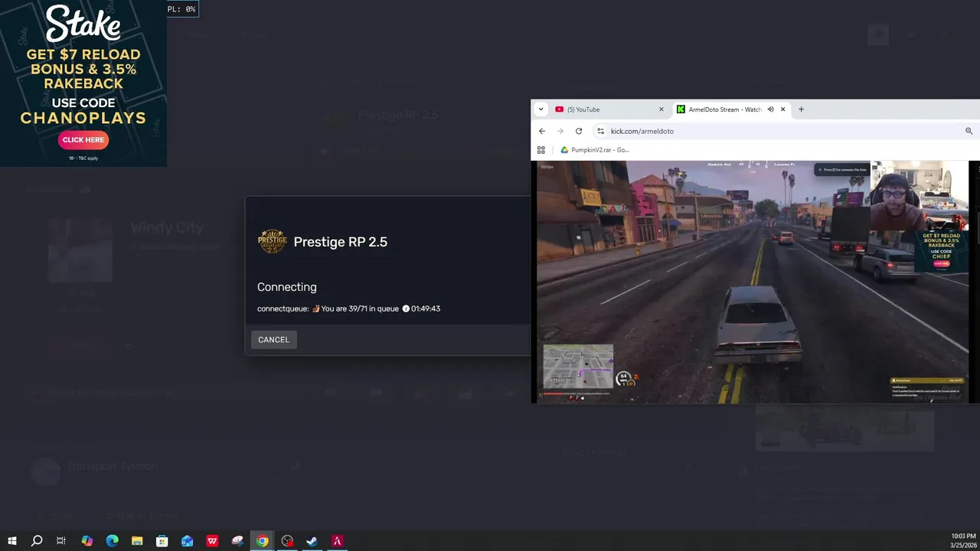Click the kick.com/armeldoto address bar
This screenshot has width=980, height=551.
785,131
